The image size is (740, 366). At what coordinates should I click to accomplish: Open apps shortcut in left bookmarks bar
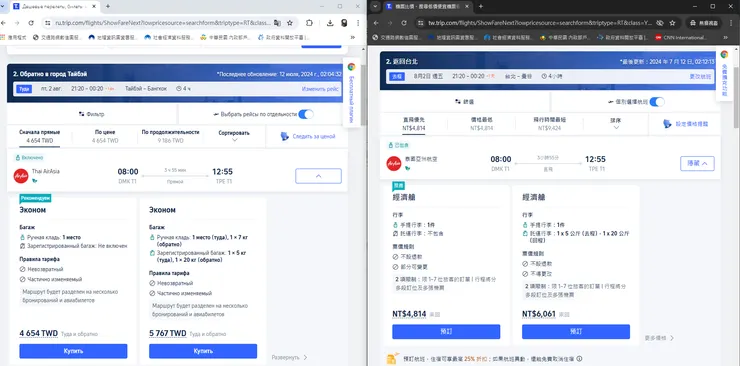click(14, 37)
